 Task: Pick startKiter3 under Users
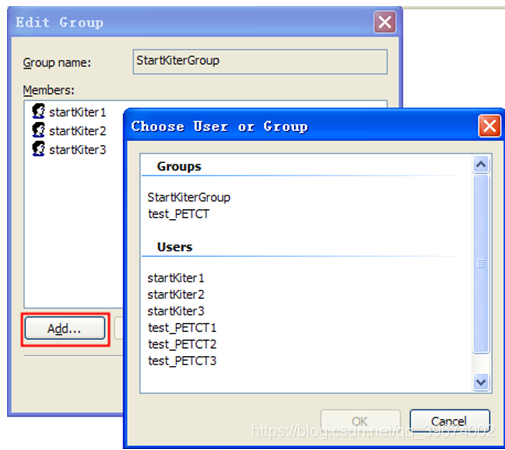tap(176, 311)
